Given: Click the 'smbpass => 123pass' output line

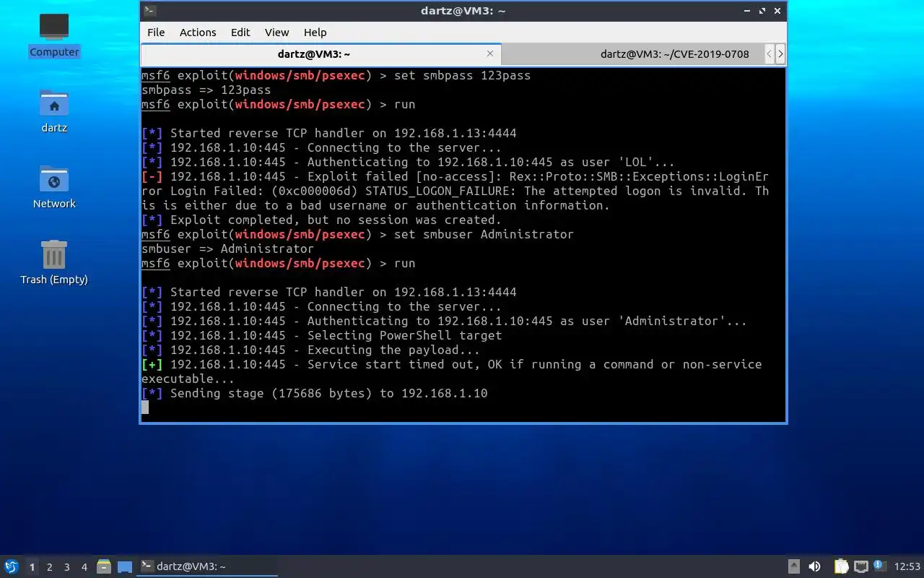Looking at the screenshot, I should [x=206, y=90].
